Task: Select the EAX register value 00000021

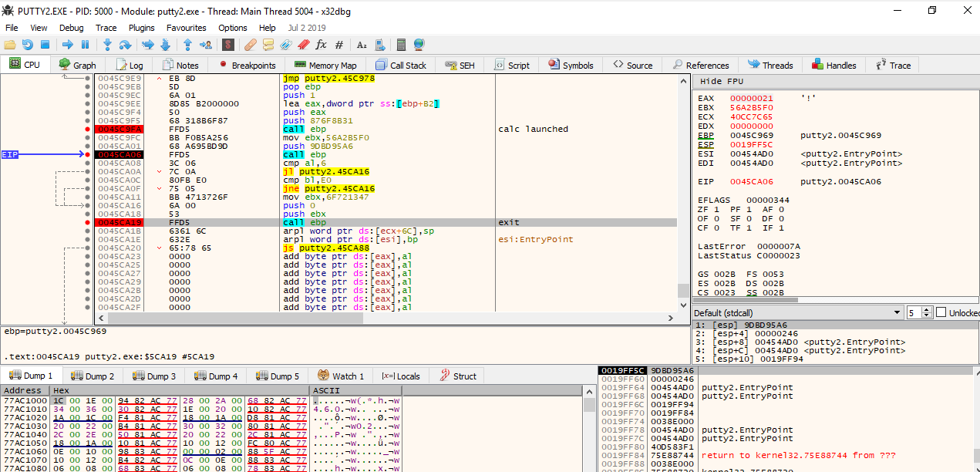Action: point(751,98)
